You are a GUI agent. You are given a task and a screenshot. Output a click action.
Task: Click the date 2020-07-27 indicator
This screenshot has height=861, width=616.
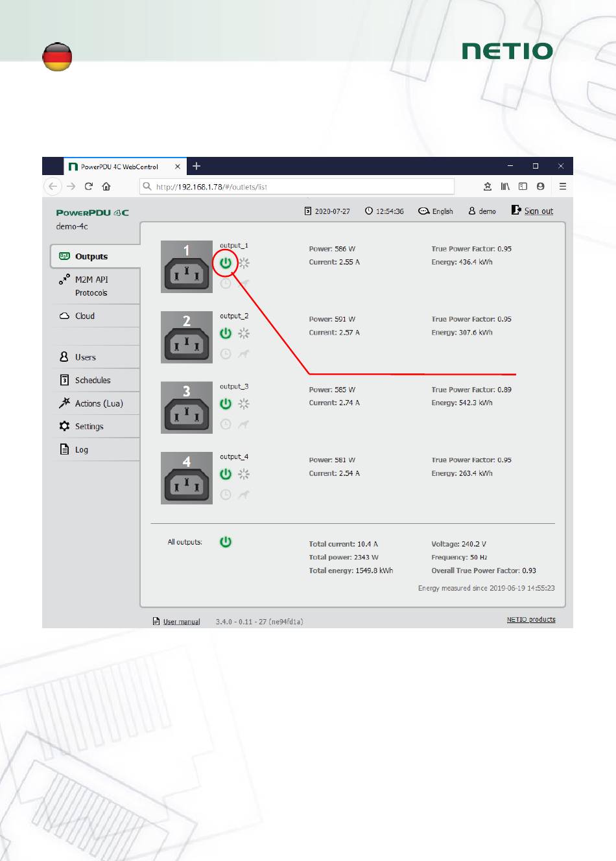point(327,211)
